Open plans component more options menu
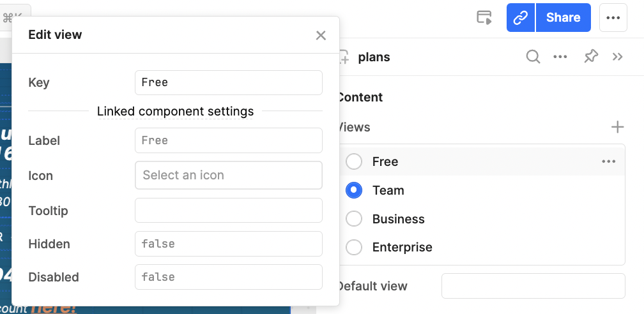The width and height of the screenshot is (644, 314). coord(560,57)
